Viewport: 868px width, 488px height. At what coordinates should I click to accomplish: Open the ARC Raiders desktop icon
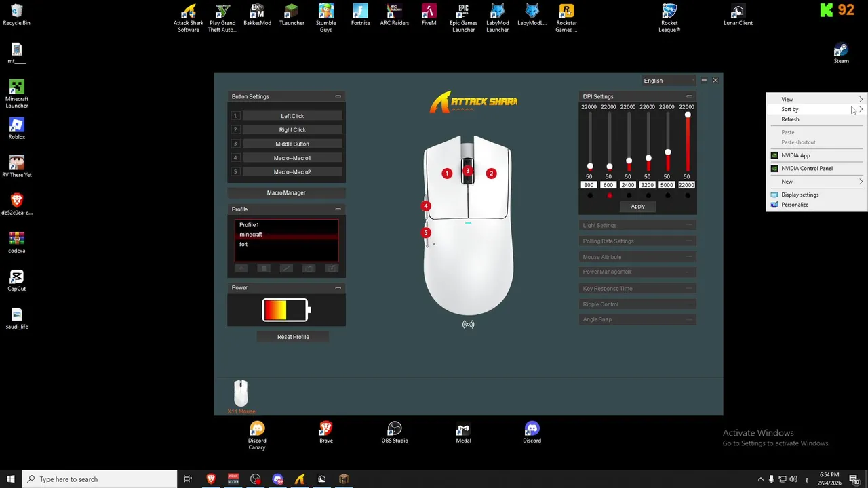395,16
